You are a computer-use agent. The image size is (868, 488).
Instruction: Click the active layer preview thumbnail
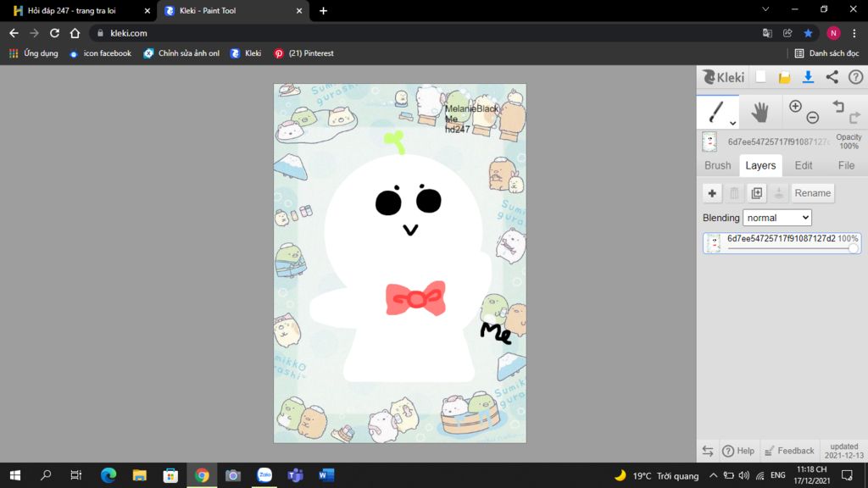tap(709, 141)
